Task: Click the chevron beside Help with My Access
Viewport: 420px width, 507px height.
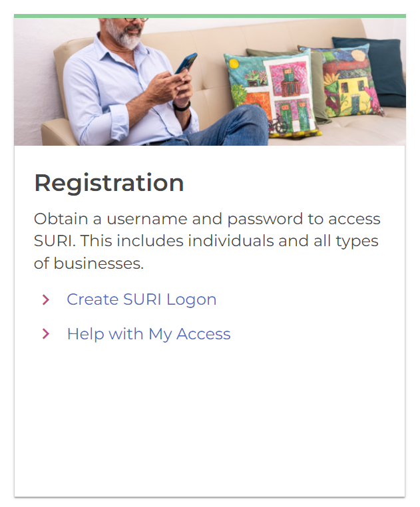Action: click(x=45, y=334)
